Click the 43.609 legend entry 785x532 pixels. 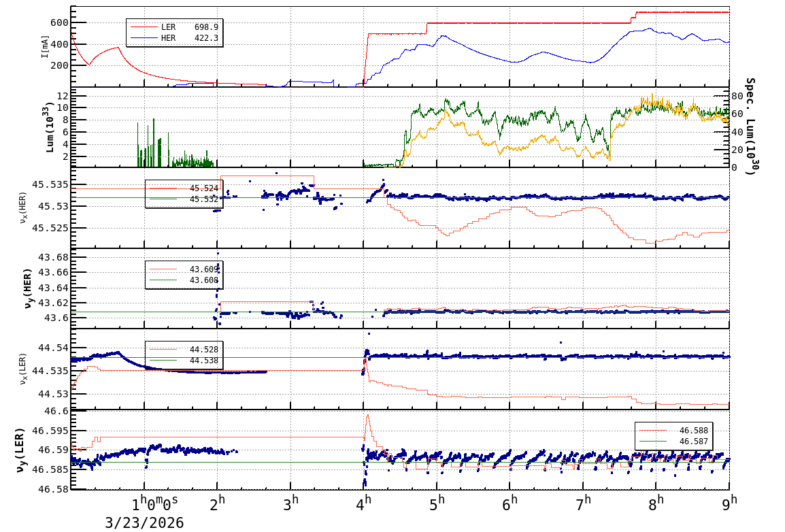pyautogui.click(x=204, y=269)
